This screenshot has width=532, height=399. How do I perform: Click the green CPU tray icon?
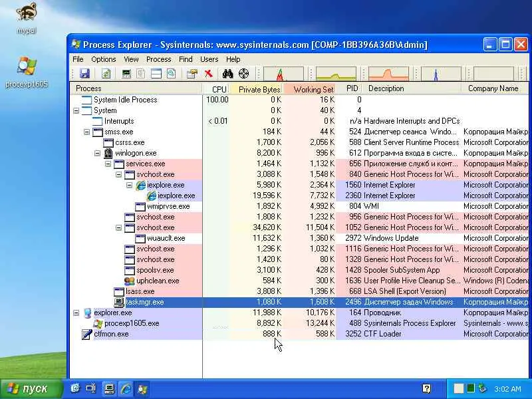click(471, 388)
